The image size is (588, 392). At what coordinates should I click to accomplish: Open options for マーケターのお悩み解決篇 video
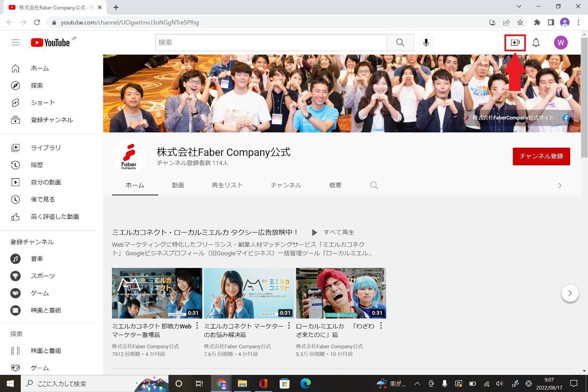(x=289, y=326)
